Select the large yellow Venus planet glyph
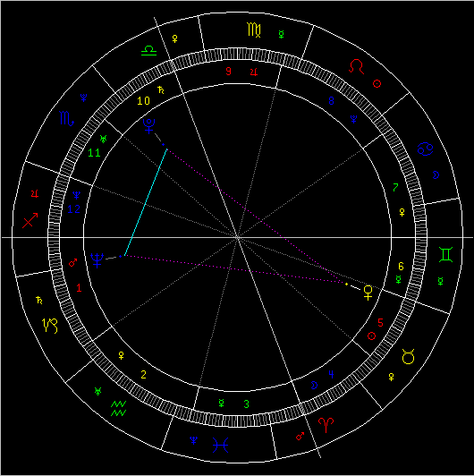The height and width of the screenshot is (476, 474). pos(368,293)
